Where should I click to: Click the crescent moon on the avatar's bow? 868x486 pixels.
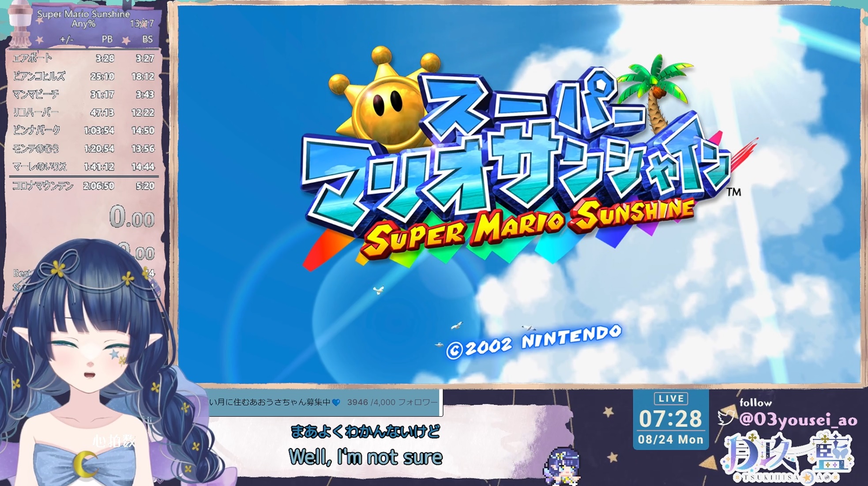click(85, 464)
